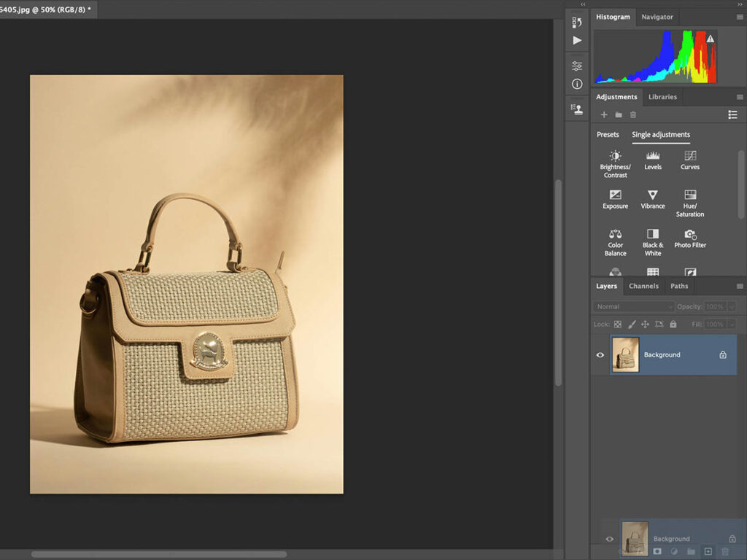This screenshot has height=560, width=747.
Task: Switch to the Histogram tab
Action: (x=613, y=17)
